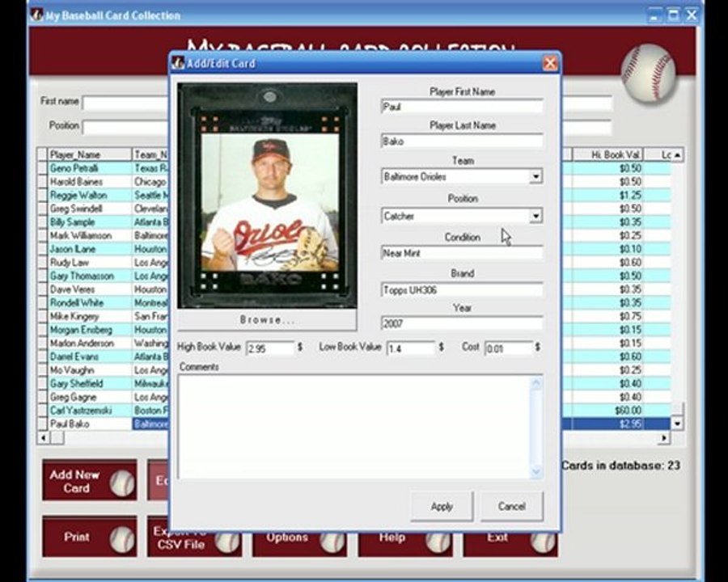Click the High Book Value field
This screenshot has height=582, width=728.
tap(270, 348)
